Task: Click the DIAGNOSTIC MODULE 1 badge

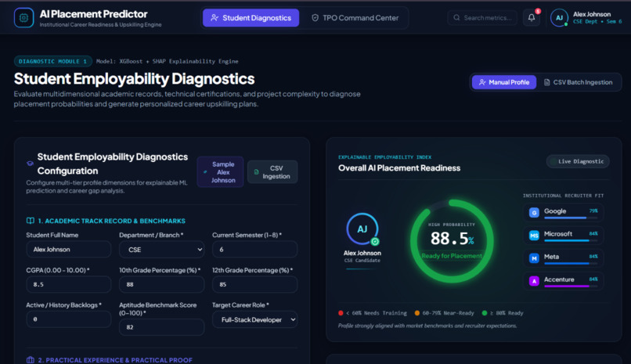Action: 52,61
